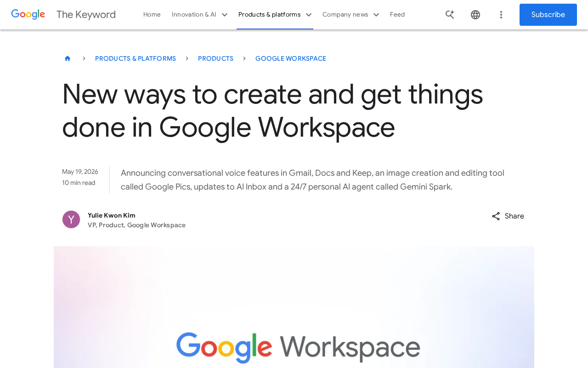Open PRODUCTS breadcrumb link
Viewport: 588px width, 368px height.
tap(215, 58)
